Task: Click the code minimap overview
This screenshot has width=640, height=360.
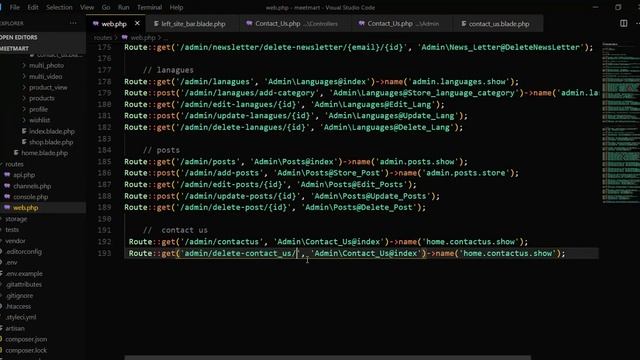Action: [621, 122]
